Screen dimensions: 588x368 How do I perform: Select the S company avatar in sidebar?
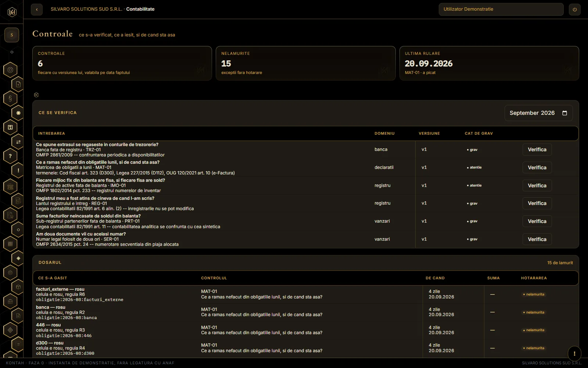tap(12, 35)
